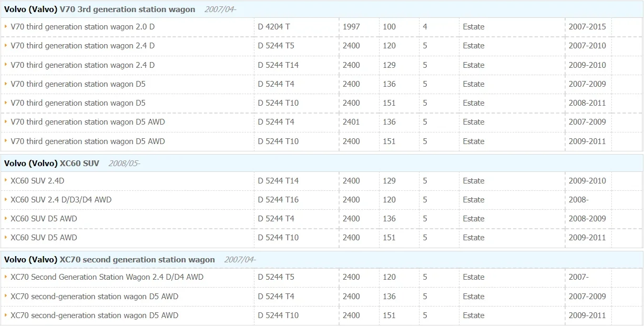Image resolution: width=644 pixels, height=326 pixels.
Task: Click power 120 in the XC70 2.4 D/D4 AWD row
Action: click(x=390, y=277)
